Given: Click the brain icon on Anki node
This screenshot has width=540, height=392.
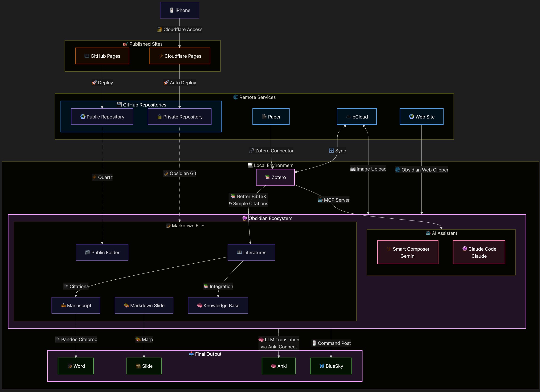Looking at the screenshot, I should coord(273,366).
